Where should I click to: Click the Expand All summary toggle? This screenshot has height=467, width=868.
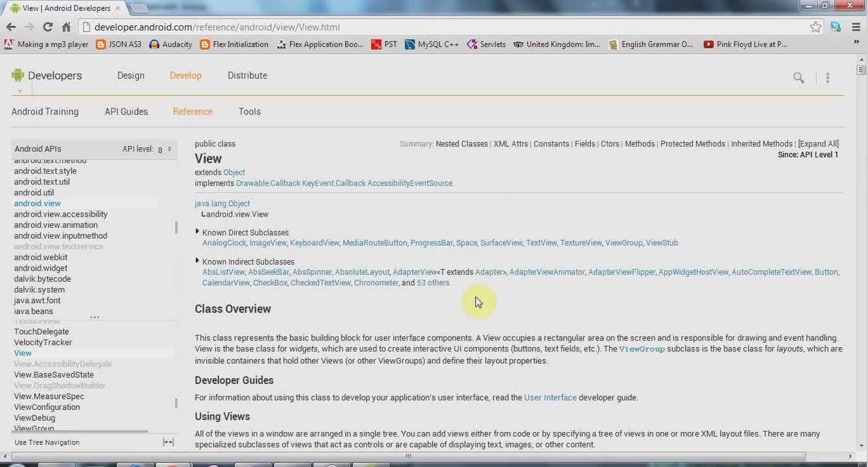pos(818,144)
